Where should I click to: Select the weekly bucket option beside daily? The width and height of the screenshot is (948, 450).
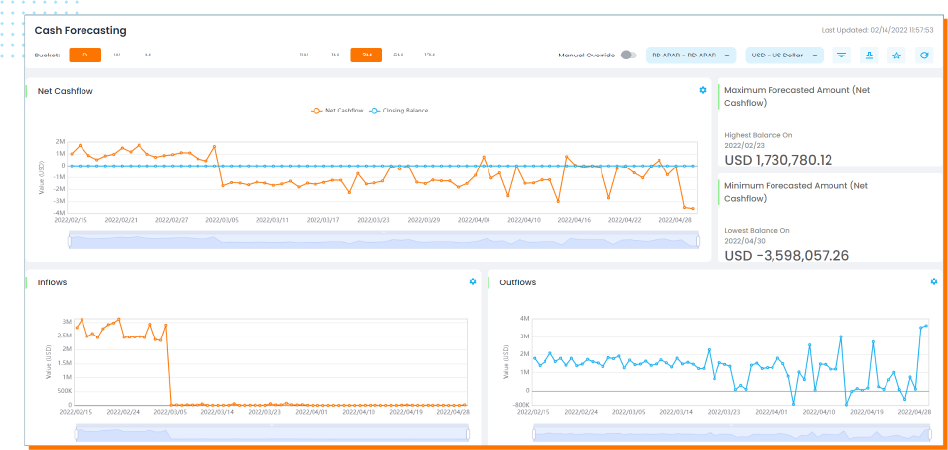click(x=117, y=55)
